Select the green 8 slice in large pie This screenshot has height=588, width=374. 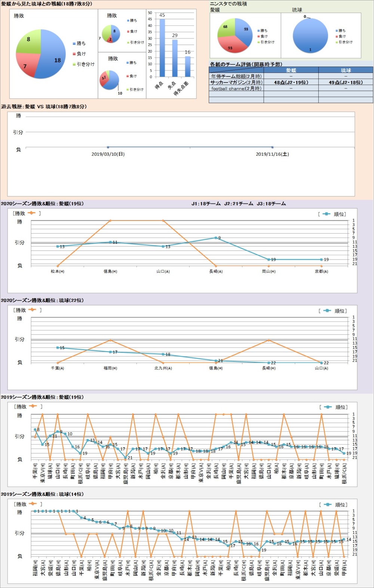pos(28,41)
